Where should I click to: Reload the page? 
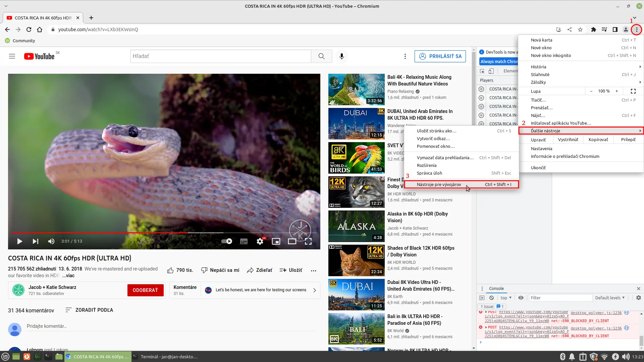click(29, 29)
